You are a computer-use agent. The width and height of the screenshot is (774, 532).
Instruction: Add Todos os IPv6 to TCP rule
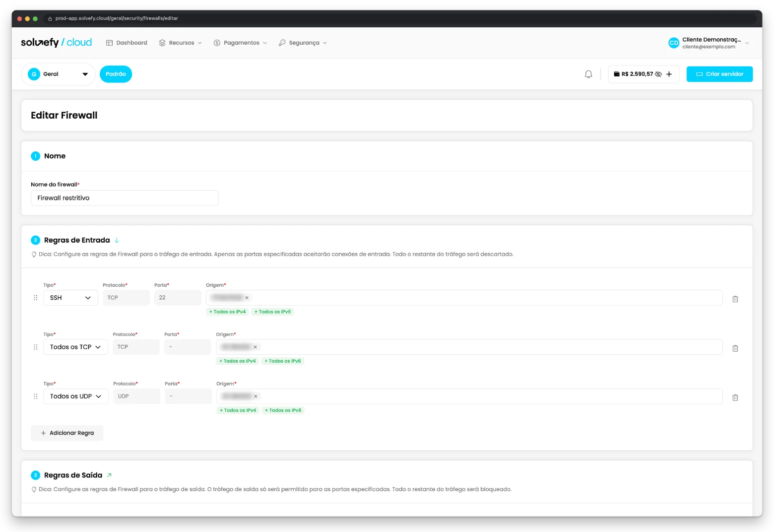(283, 361)
